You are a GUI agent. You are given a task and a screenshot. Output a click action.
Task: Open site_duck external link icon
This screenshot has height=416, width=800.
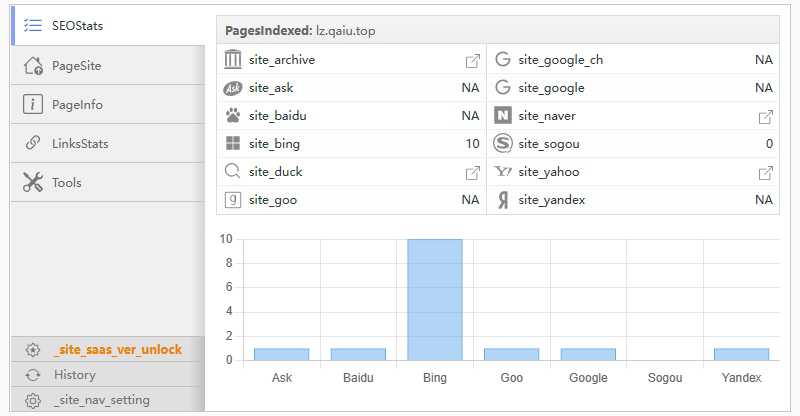coord(472,172)
